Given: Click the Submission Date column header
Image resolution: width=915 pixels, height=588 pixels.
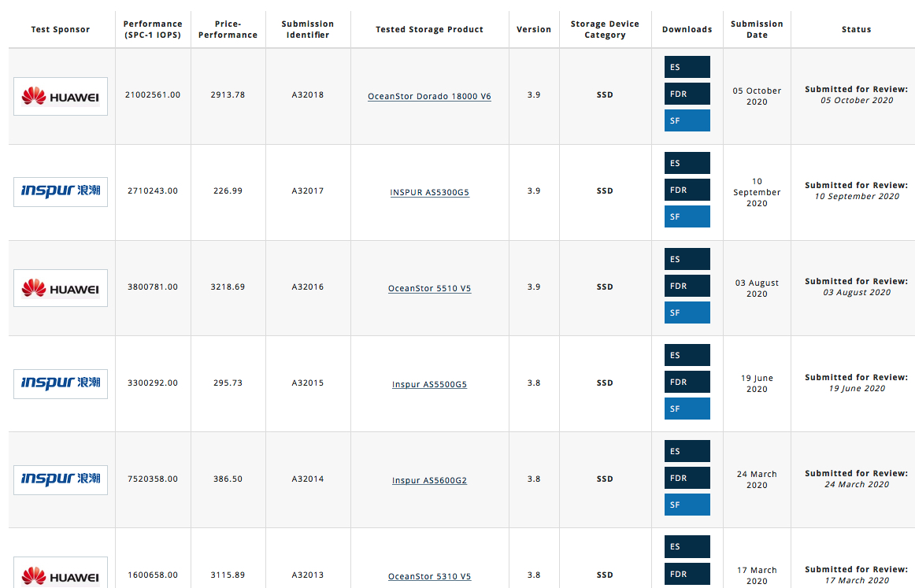Looking at the screenshot, I should [x=757, y=29].
